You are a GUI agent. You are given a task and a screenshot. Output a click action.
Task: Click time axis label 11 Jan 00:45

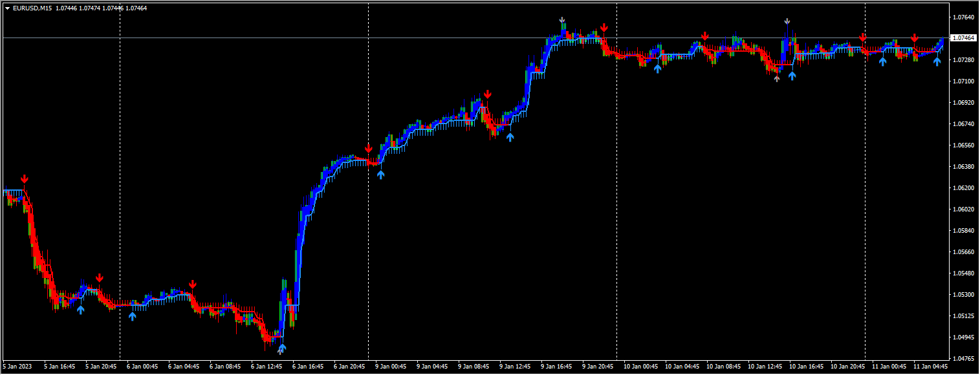(x=889, y=367)
